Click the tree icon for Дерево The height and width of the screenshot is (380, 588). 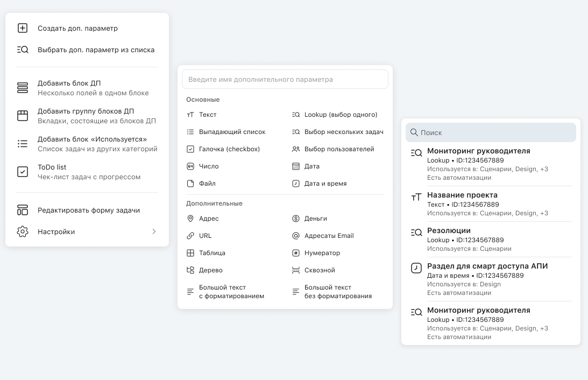coord(190,270)
